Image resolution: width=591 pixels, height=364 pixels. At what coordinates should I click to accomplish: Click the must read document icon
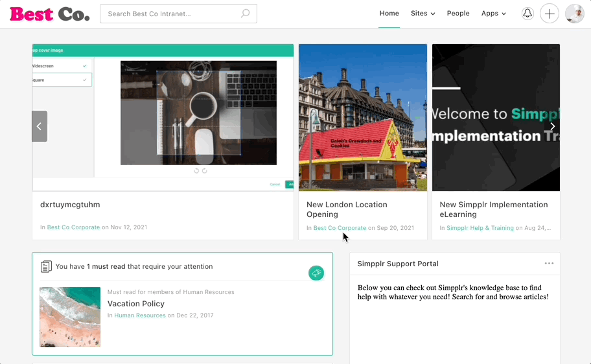(x=46, y=266)
